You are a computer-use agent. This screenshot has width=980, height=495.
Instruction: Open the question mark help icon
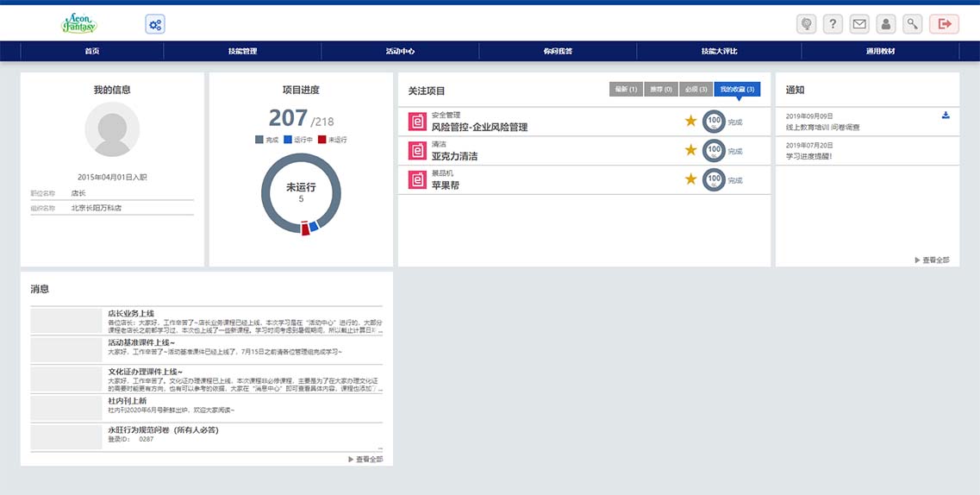click(833, 24)
